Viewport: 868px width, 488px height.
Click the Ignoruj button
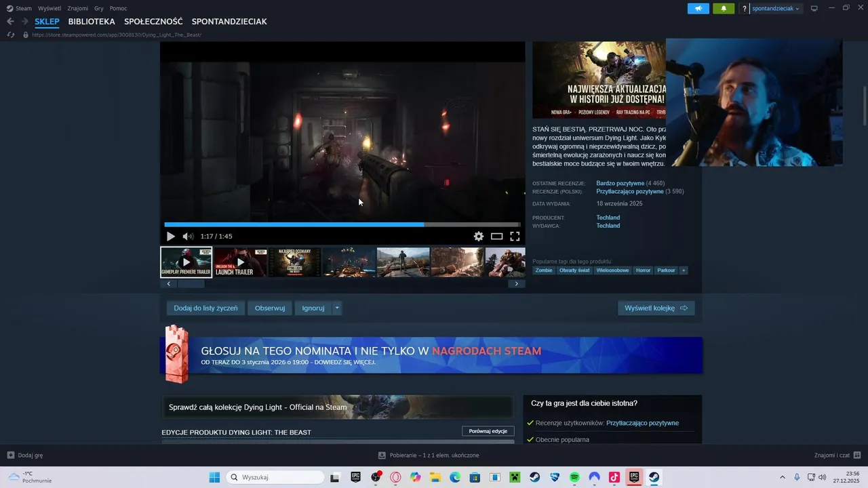click(x=313, y=308)
